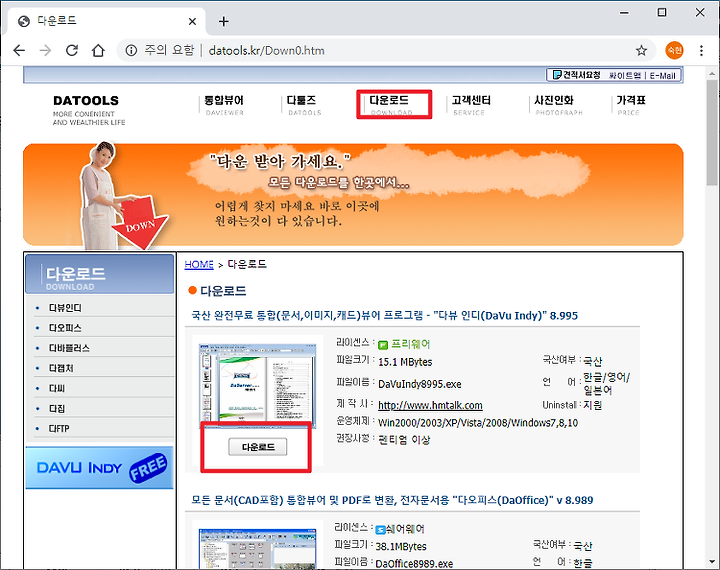Click the address bar showing datools.kr/Down0.htm
This screenshot has width=720, height=570.
[x=385, y=50]
